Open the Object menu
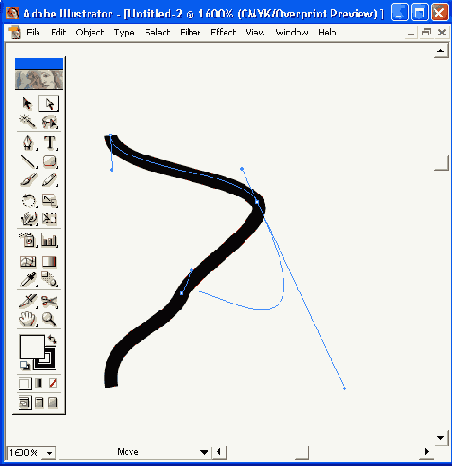Image resolution: width=452 pixels, height=466 pixels. pyautogui.click(x=90, y=32)
